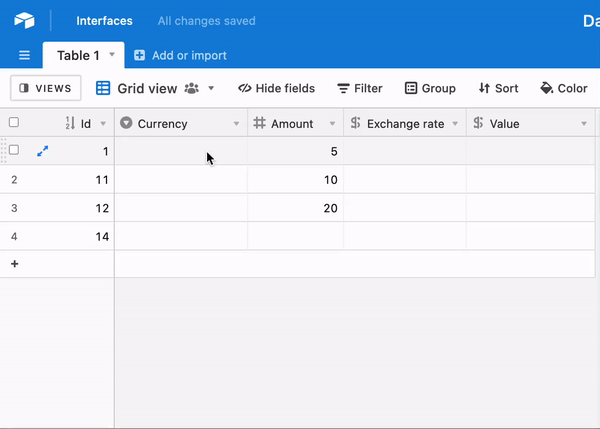Open the hamburger tables list menu
600x429 pixels.
(x=24, y=55)
